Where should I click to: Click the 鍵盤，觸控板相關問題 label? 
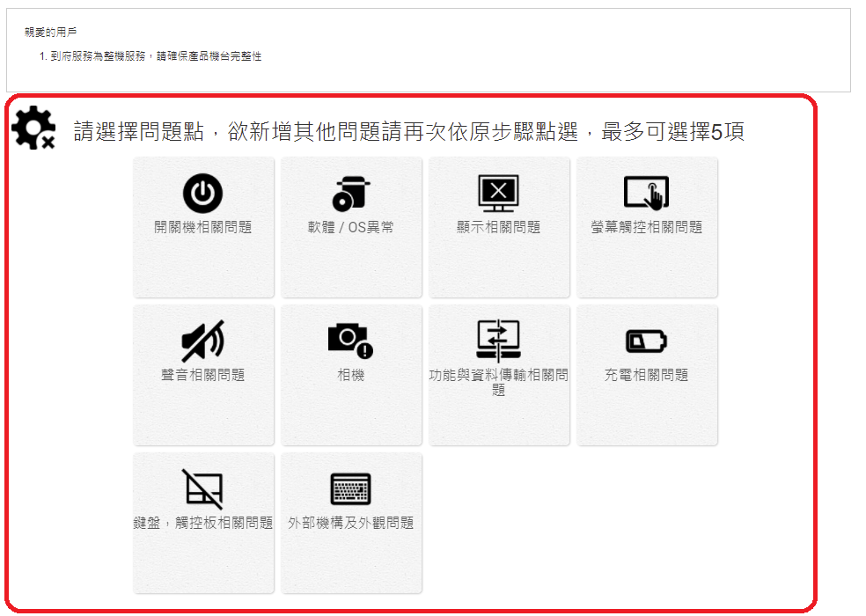point(202,523)
